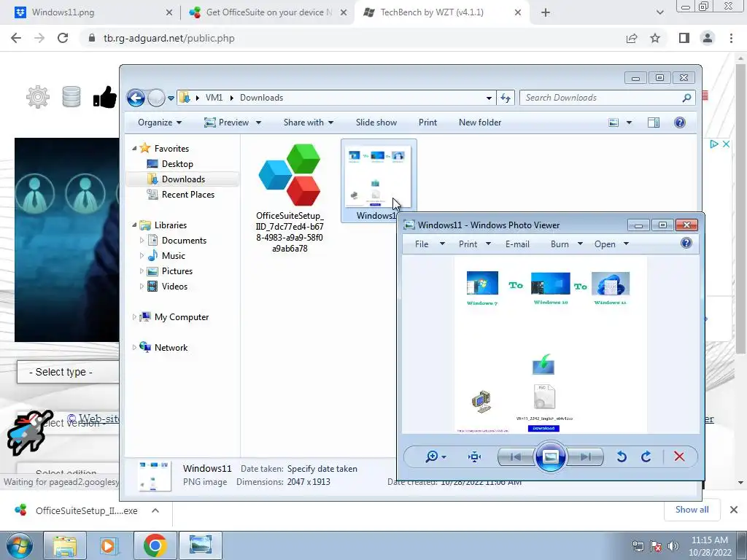Rotate image clockwise in Photo Viewer
Image resolution: width=747 pixels, height=560 pixels.
click(x=646, y=456)
